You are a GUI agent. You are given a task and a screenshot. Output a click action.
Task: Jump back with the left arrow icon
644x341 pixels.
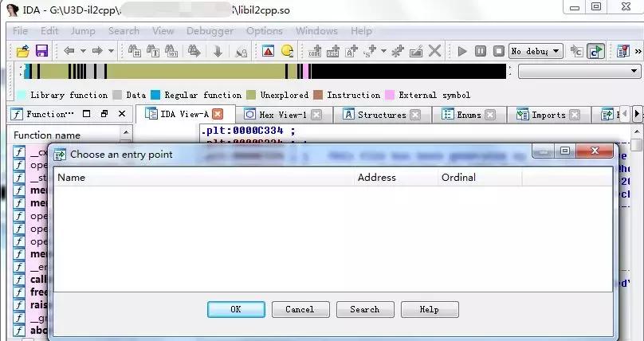click(x=69, y=51)
